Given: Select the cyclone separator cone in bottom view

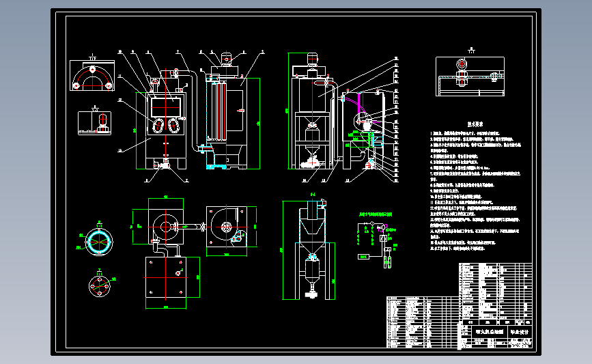Looking at the screenshot, I should (313, 226).
